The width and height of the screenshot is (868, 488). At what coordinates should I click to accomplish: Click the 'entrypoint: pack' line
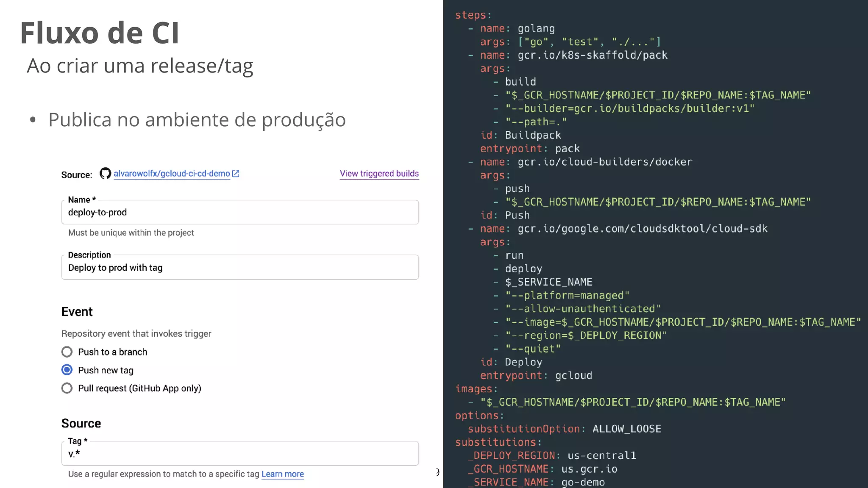(530, 149)
